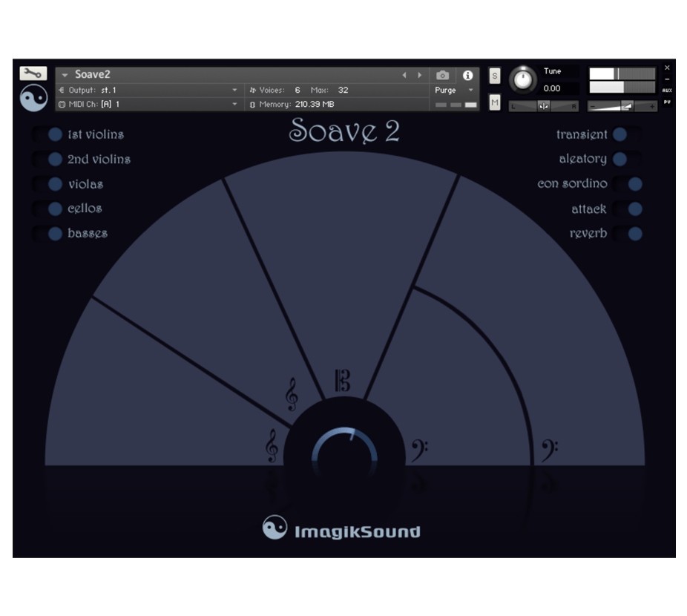Enable con sordino playing

634,183
